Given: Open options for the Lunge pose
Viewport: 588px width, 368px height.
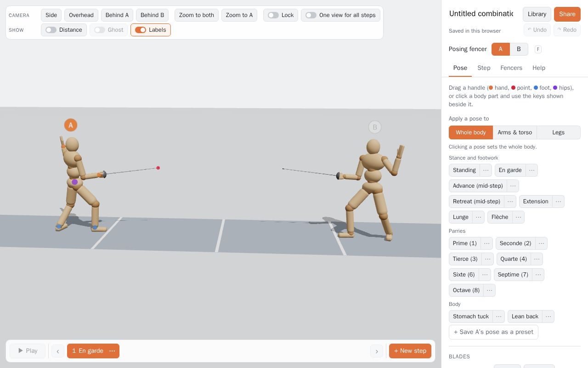Looking at the screenshot, I should (x=479, y=217).
